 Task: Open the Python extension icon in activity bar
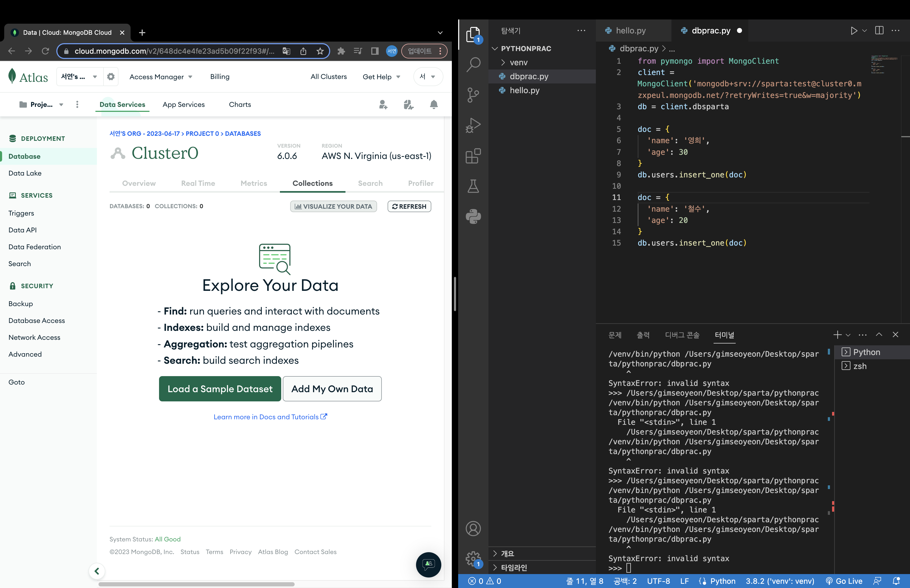point(473,217)
